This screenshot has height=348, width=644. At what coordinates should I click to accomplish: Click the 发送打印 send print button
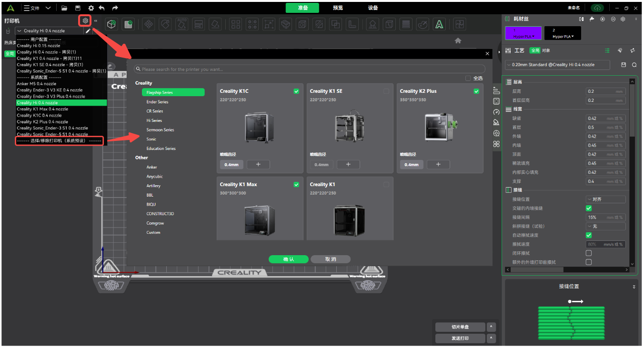(460, 338)
